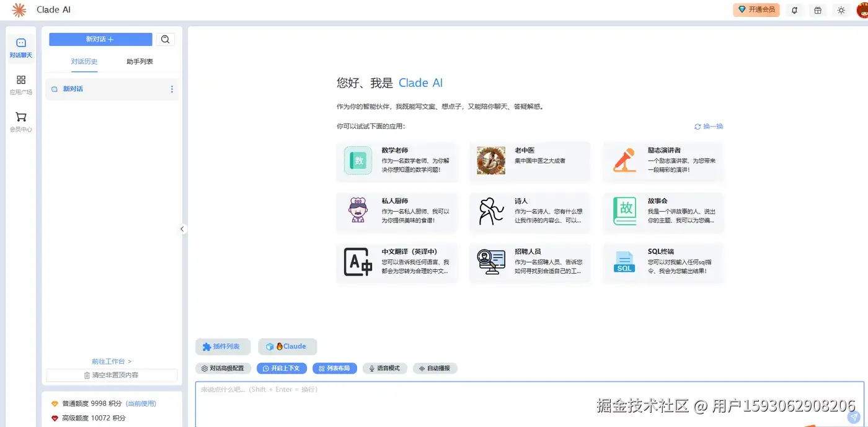The height and width of the screenshot is (427, 868).
Task: Click 清空非置顶内容 button
Action: pos(112,375)
